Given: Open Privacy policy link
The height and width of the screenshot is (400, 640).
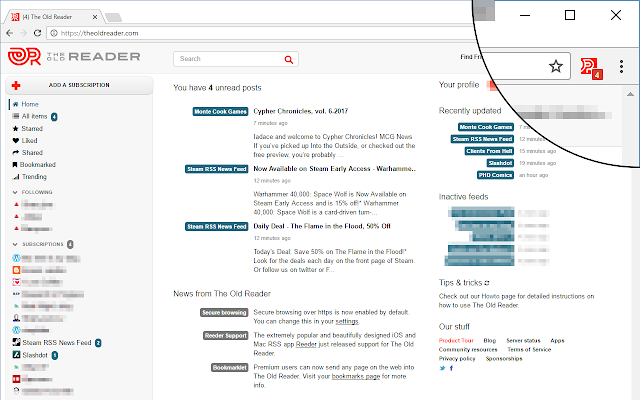Looking at the screenshot, I should 457,358.
